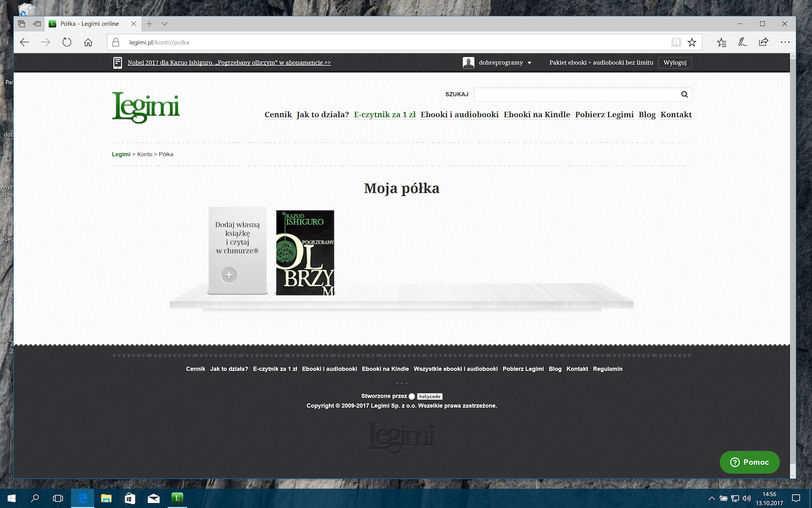Open the Pogrzebany olbrzym book cover
Screen dimensions: 812x508
pyautogui.click(x=305, y=253)
